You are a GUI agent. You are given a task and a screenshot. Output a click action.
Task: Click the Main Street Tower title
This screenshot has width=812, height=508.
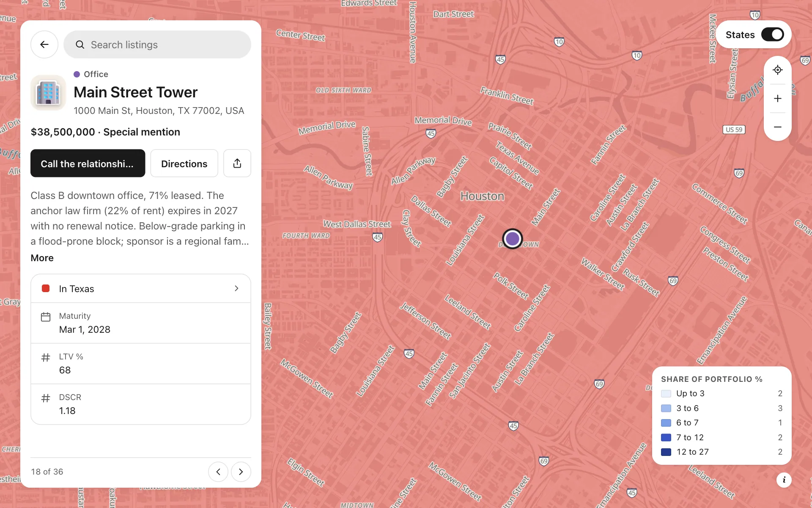[x=136, y=92]
